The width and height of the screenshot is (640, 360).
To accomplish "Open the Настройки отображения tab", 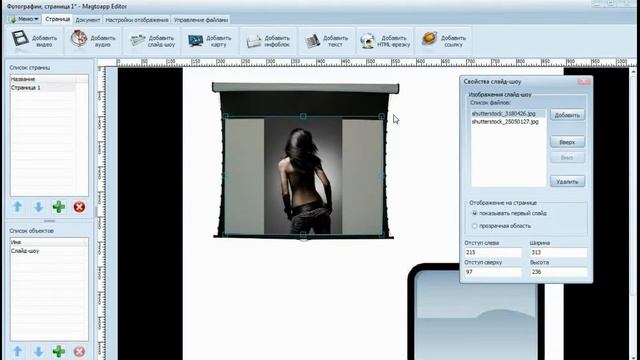I will [x=137, y=20].
